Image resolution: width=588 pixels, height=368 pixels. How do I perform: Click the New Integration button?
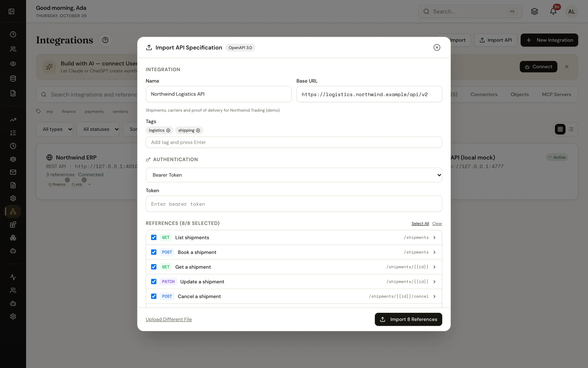coord(549,40)
